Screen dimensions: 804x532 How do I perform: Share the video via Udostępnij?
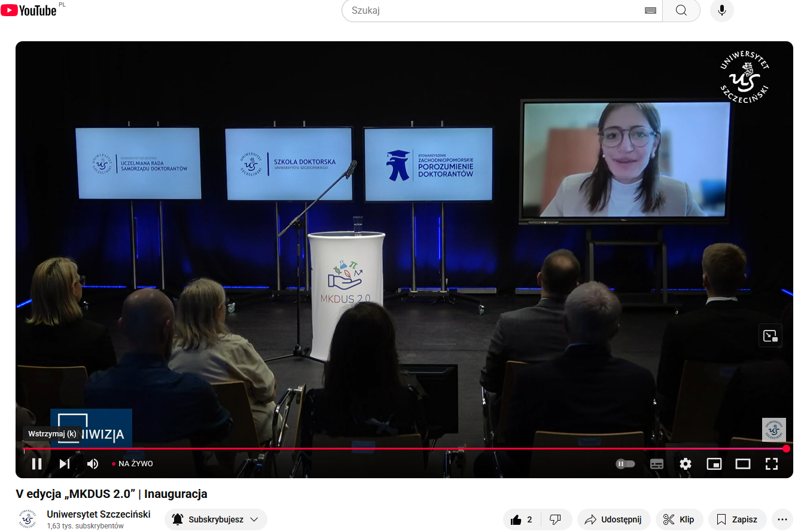pos(613,519)
